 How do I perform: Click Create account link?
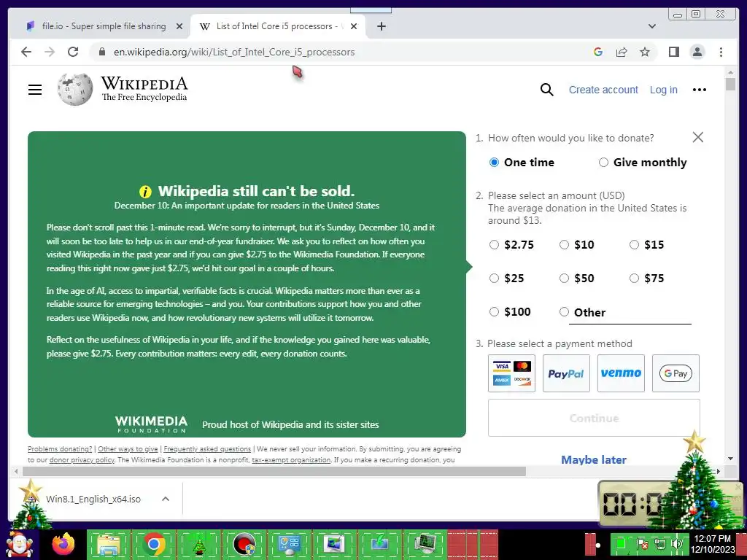click(x=603, y=90)
